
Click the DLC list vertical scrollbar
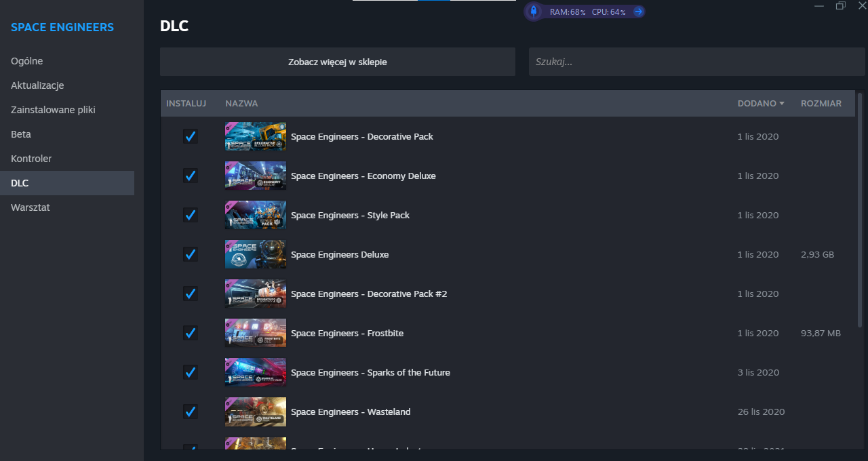(x=861, y=203)
